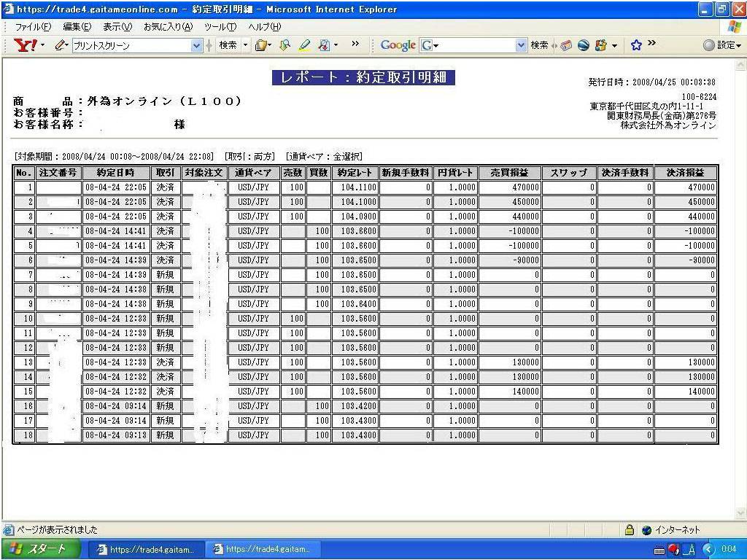The height and width of the screenshot is (560, 747).
Task: Click the vertical scrollbar down arrow
Action: [x=740, y=514]
